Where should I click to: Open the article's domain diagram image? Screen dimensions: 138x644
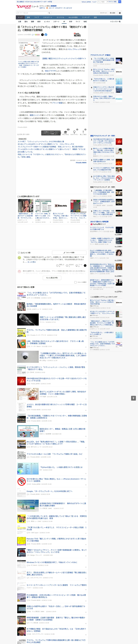(29, 49)
